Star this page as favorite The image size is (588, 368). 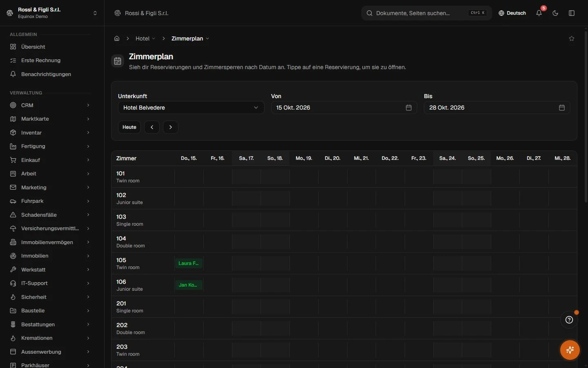(x=572, y=38)
